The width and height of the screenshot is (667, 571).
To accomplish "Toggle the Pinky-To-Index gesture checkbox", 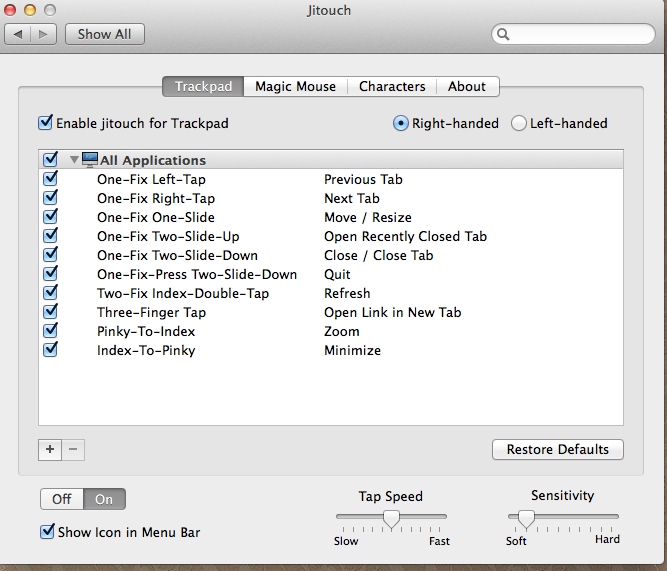I will coord(50,330).
